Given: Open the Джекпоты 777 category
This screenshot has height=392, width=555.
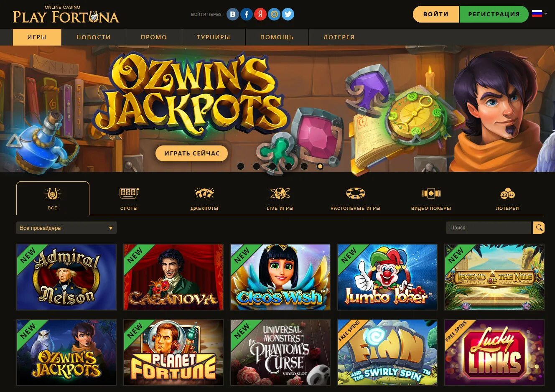Looking at the screenshot, I should [204, 193].
